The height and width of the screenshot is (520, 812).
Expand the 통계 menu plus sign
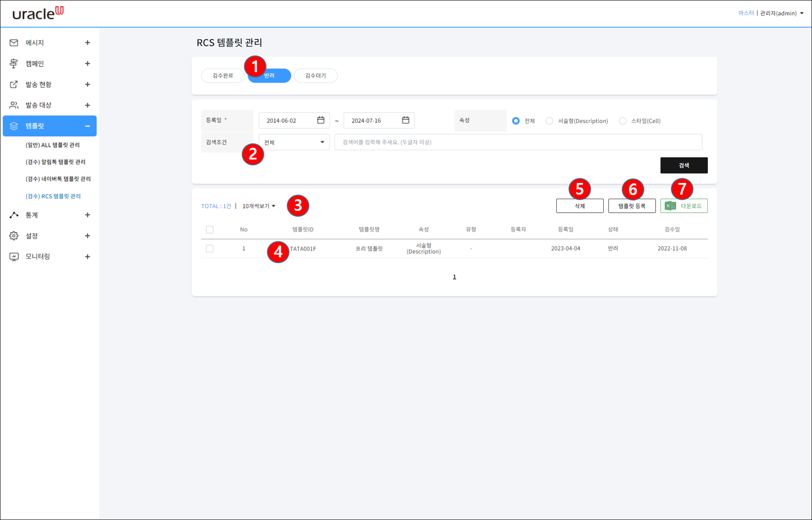pos(87,215)
